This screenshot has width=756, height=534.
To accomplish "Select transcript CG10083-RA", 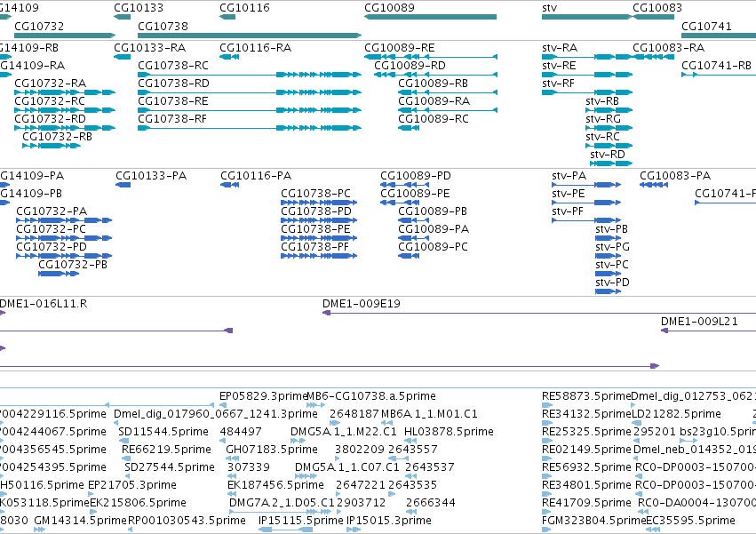I will 653,57.
